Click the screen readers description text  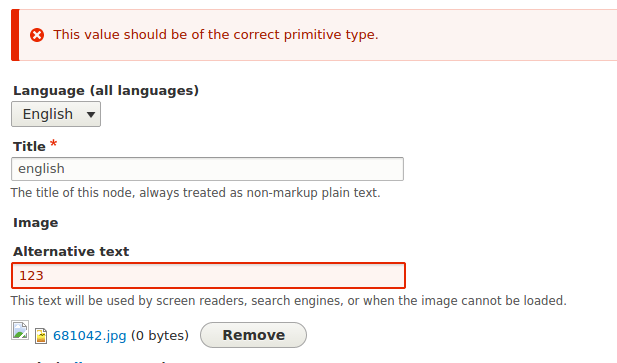288,300
